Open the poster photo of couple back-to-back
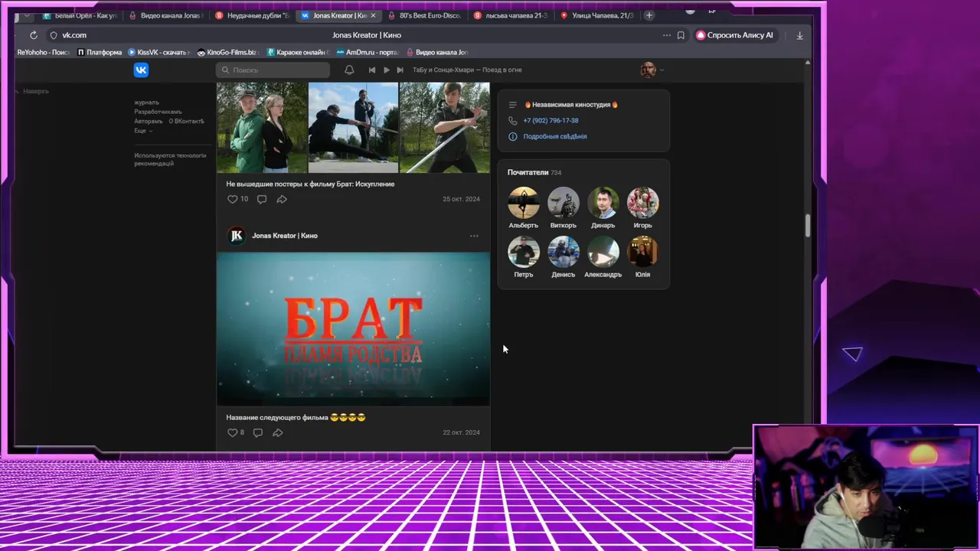 pos(262,128)
